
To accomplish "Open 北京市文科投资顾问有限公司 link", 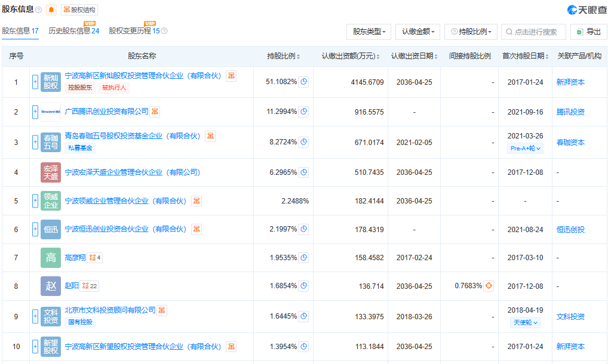I will click(110, 310).
